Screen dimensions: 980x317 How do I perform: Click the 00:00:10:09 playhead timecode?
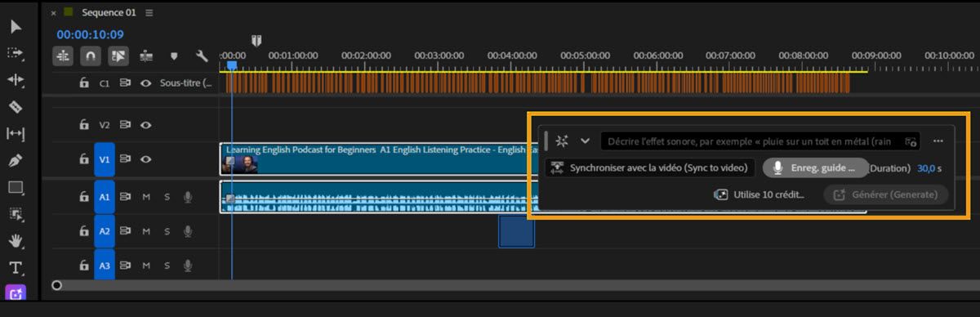click(90, 34)
